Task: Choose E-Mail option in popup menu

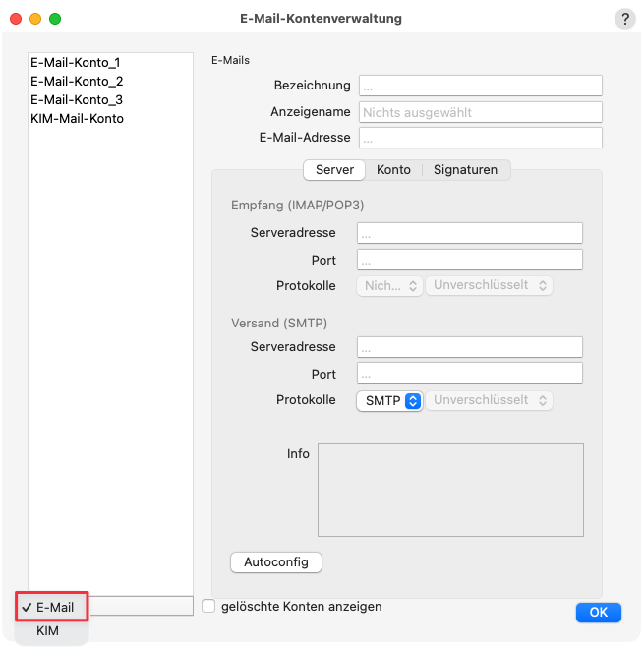Action: point(54,608)
